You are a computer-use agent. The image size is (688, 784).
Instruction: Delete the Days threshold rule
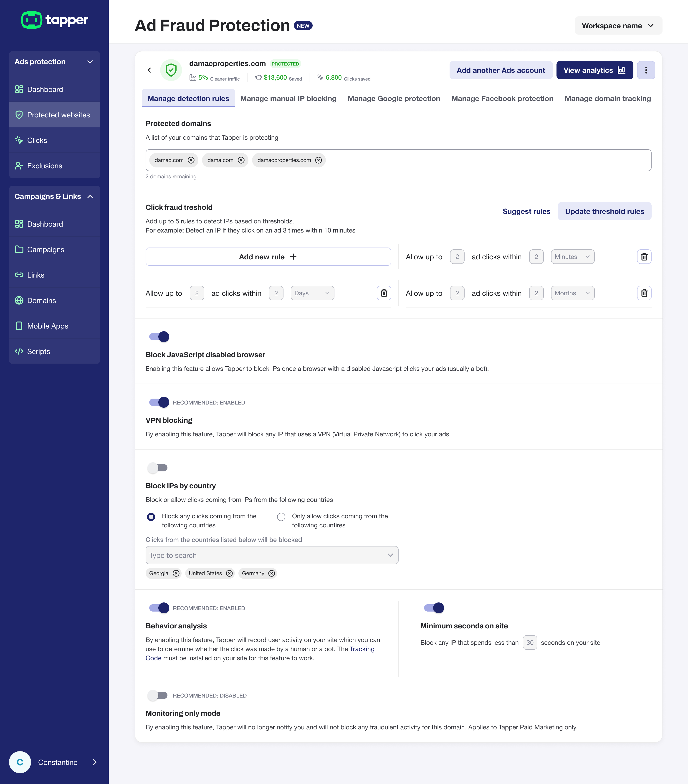click(x=384, y=293)
